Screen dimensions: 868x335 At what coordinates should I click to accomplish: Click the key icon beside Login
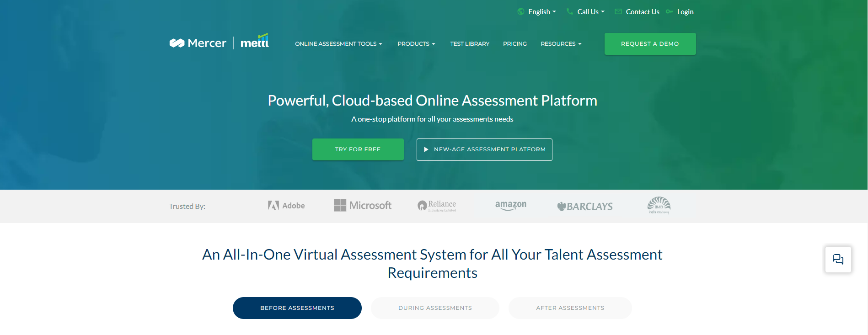pyautogui.click(x=670, y=12)
